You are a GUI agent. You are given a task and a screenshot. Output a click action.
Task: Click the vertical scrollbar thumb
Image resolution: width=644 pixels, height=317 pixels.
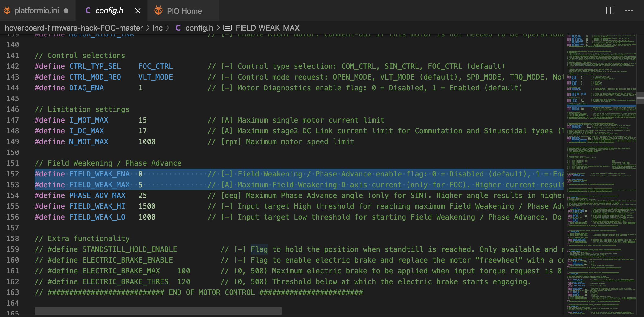[x=640, y=98]
